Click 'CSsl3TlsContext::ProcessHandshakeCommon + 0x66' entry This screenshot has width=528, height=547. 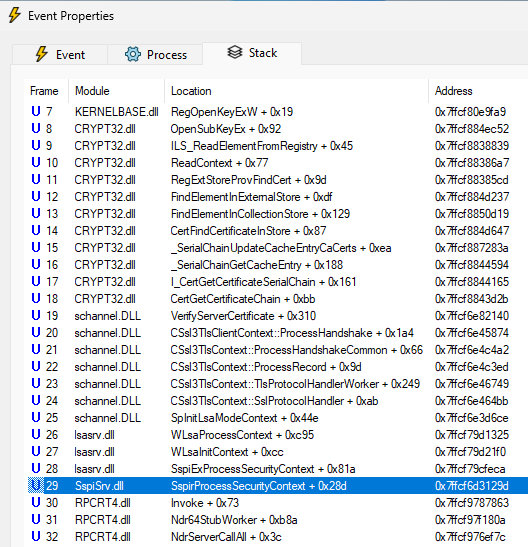[x=296, y=350]
